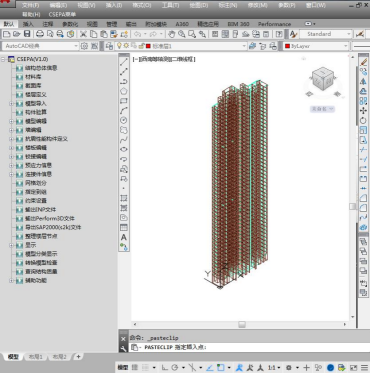
Task: Open the 文件(F) menu
Action: pyautogui.click(x=31, y=5)
